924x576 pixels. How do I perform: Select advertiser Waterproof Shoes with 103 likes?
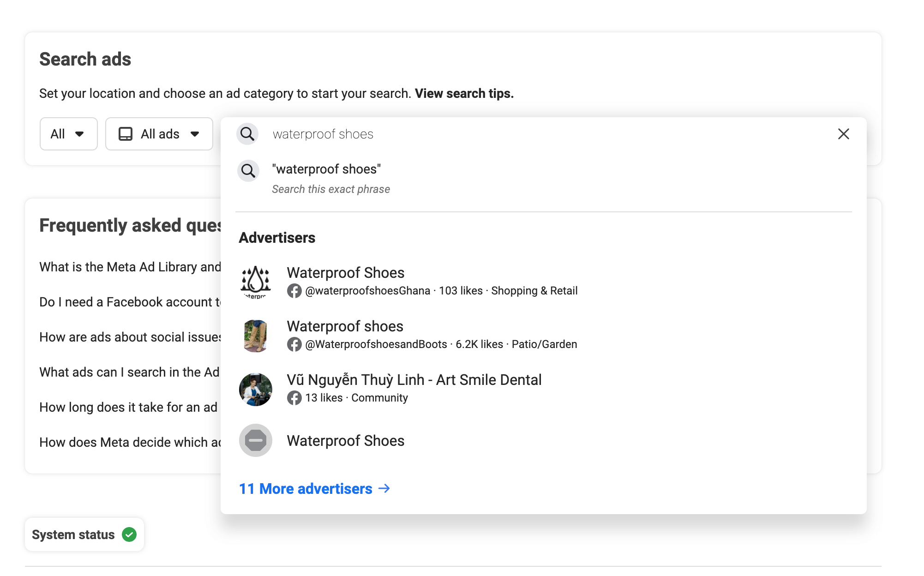point(544,282)
